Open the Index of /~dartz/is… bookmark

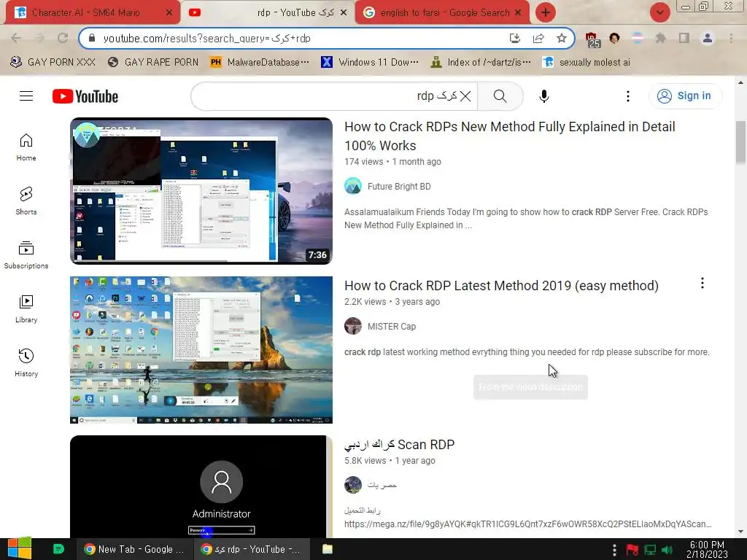480,62
